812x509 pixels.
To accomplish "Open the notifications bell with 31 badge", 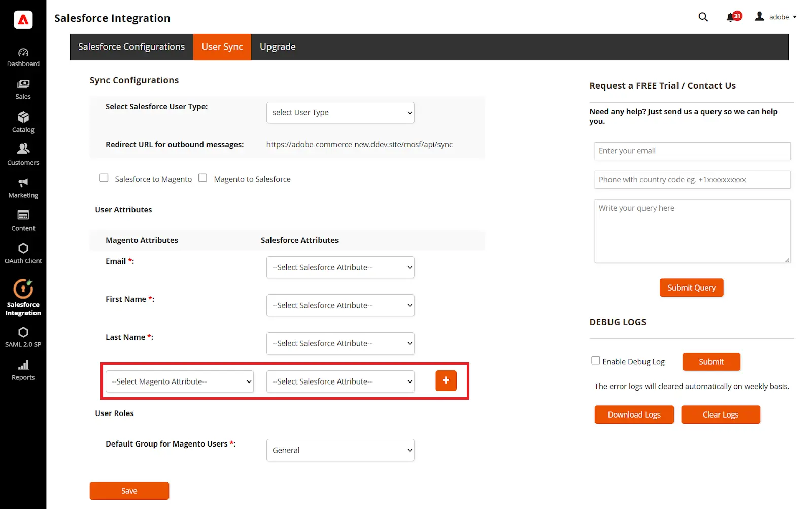I will click(734, 17).
